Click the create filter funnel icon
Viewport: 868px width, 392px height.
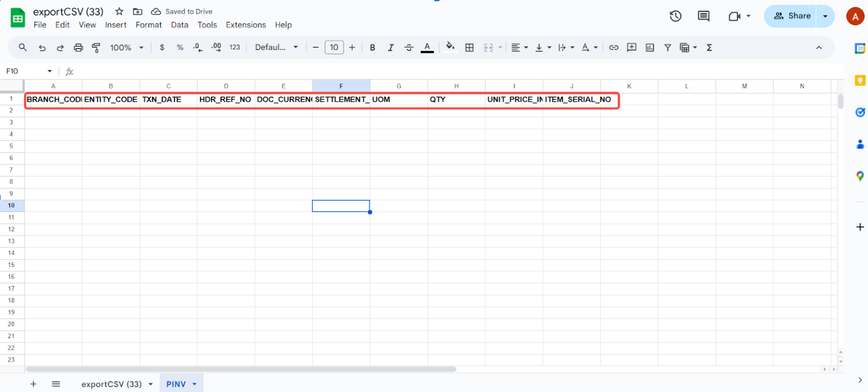point(667,48)
